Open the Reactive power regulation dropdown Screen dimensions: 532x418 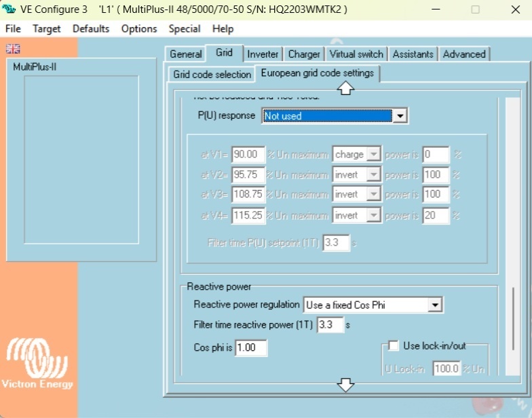(434, 305)
